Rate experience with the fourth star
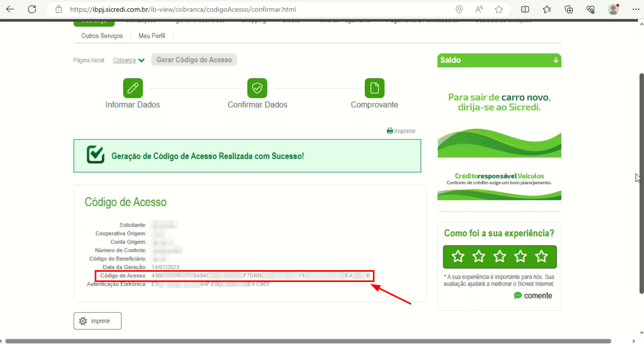Image resolution: width=644 pixels, height=344 pixels. tap(520, 256)
